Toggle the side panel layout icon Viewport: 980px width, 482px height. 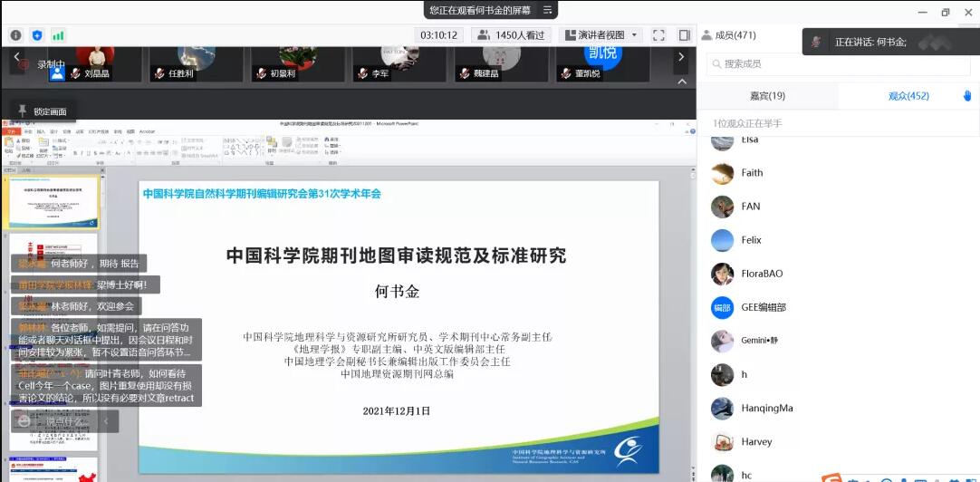[x=684, y=35]
